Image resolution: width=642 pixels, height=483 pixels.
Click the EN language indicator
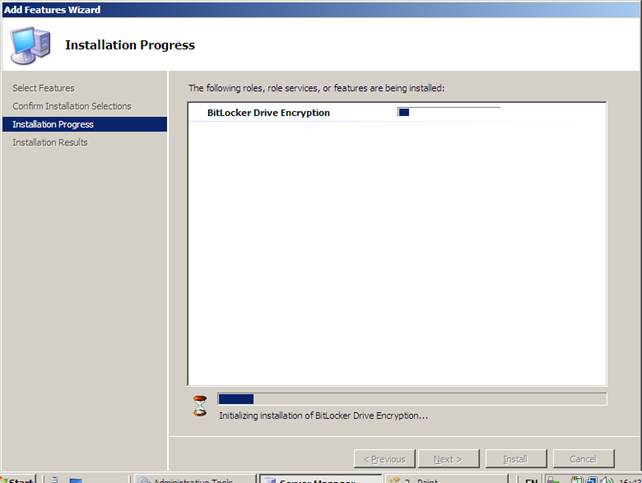[531, 481]
